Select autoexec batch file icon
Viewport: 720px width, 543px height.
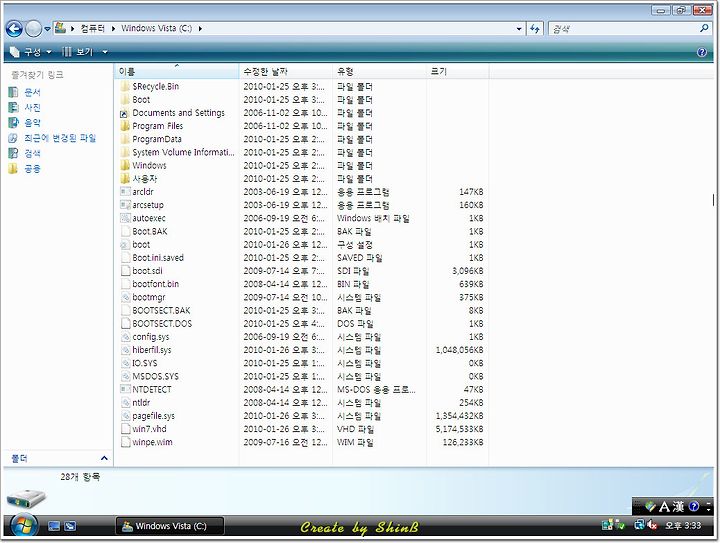tap(125, 218)
